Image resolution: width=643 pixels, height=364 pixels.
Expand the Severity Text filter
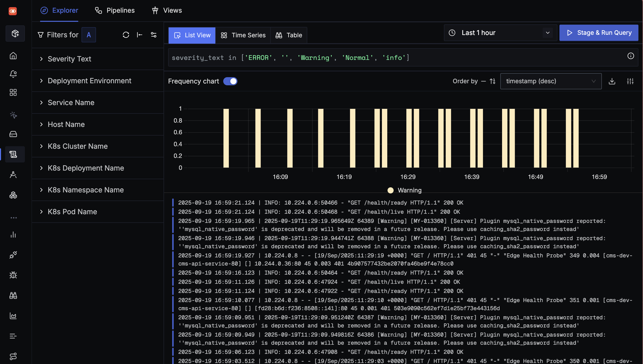pyautogui.click(x=69, y=59)
